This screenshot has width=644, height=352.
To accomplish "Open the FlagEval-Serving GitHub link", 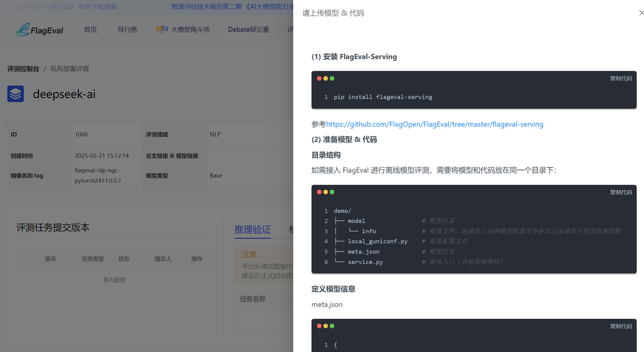I will [x=434, y=124].
